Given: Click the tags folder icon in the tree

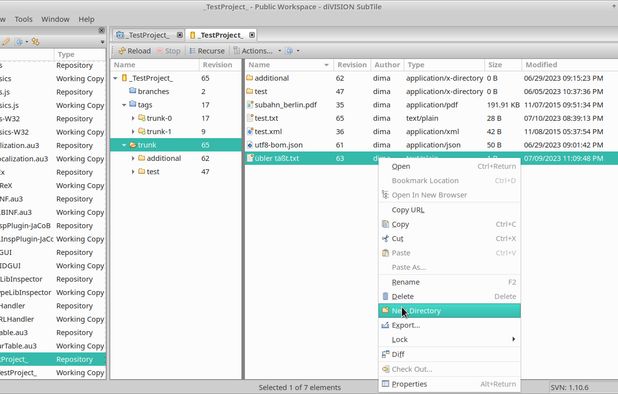Looking at the screenshot, I should pyautogui.click(x=133, y=104).
